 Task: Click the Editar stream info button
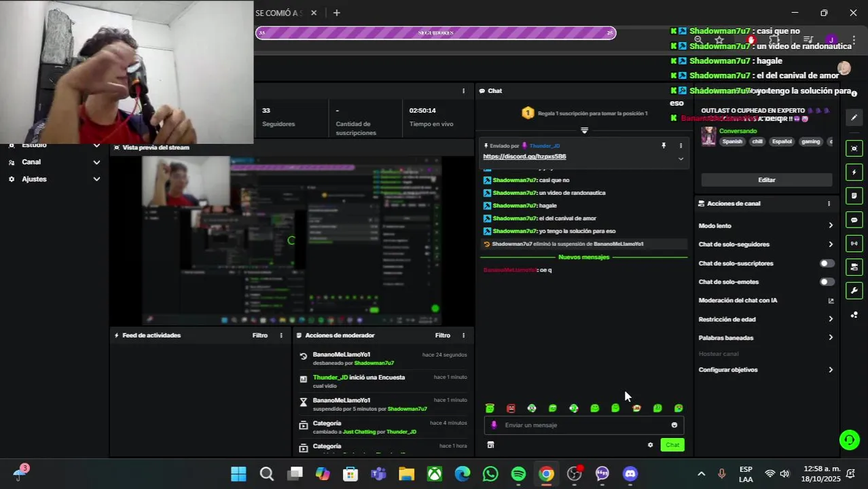click(766, 180)
